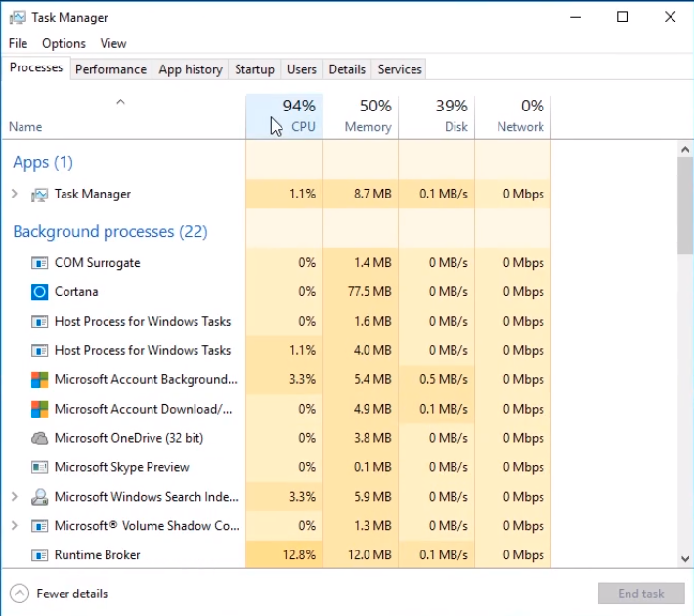Viewport: 694px width, 616px height.
Task: Click the Windows Search Indexer icon
Action: click(x=39, y=497)
